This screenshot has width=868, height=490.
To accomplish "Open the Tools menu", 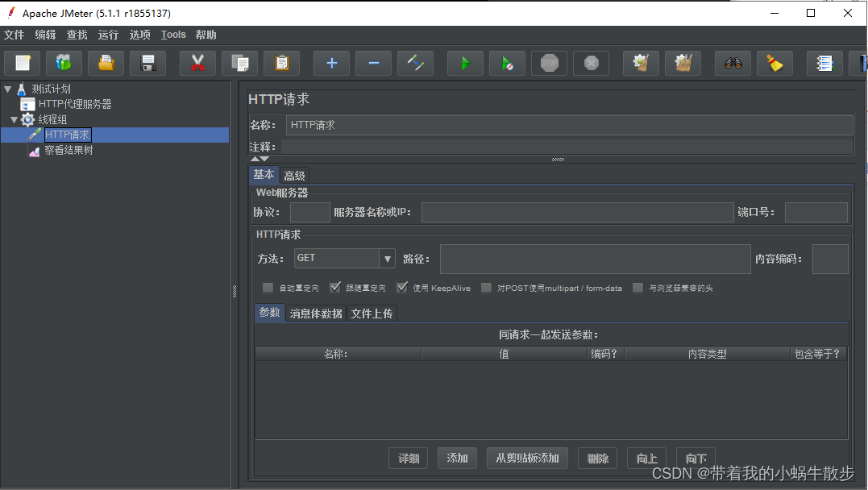I will coord(173,35).
